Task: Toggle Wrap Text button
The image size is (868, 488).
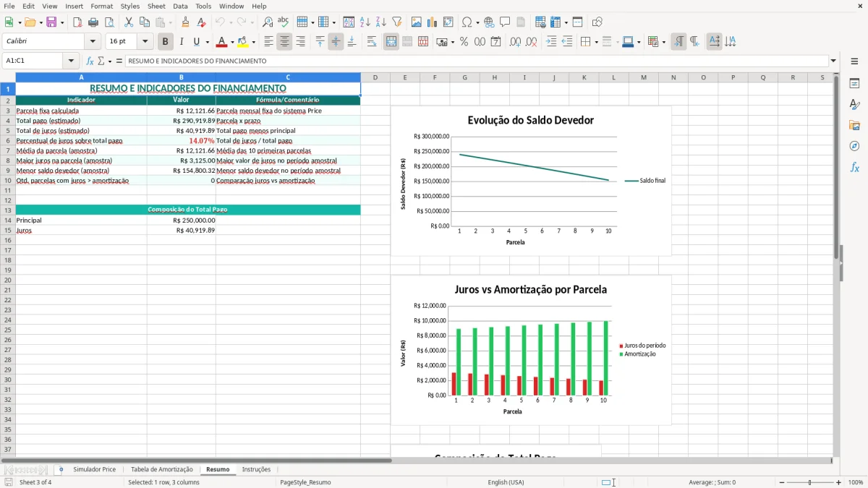Action: coord(372,42)
